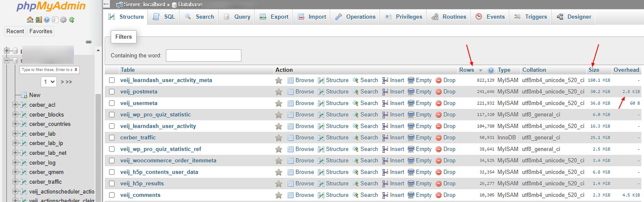
Task: Sort tables by Rows column header
Action: pos(467,70)
